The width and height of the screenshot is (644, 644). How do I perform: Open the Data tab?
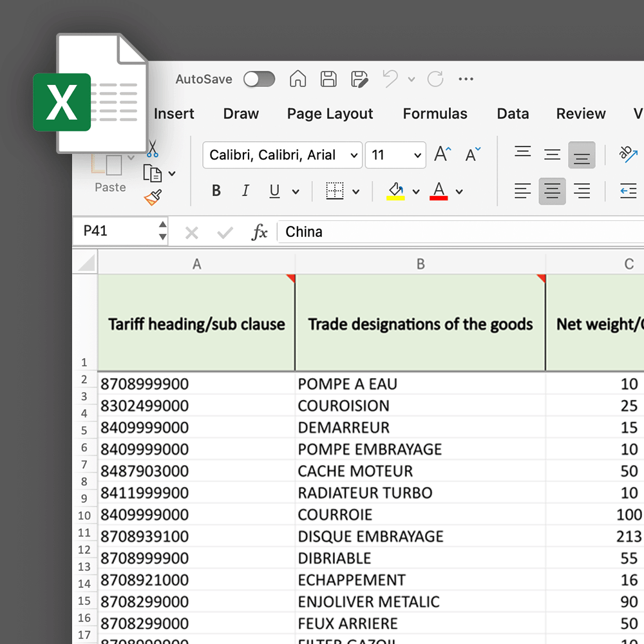coord(513,113)
